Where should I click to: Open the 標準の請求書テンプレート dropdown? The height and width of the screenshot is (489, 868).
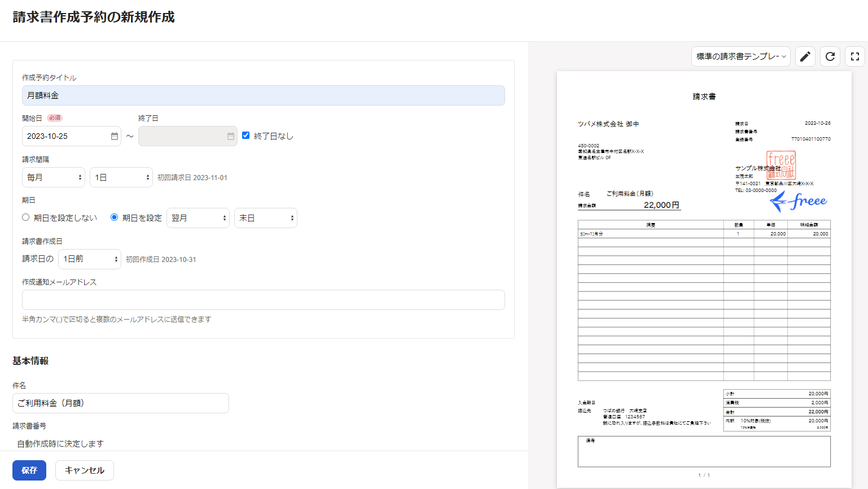pyautogui.click(x=741, y=56)
